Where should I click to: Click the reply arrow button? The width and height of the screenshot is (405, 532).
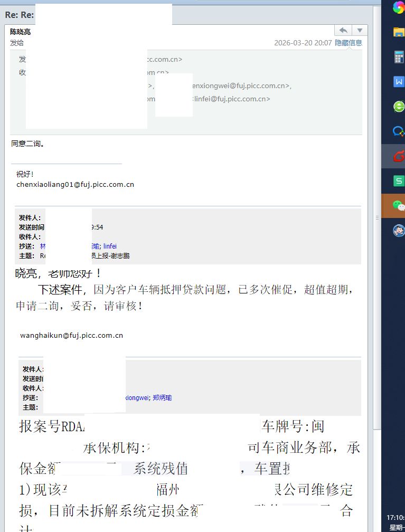click(343, 31)
